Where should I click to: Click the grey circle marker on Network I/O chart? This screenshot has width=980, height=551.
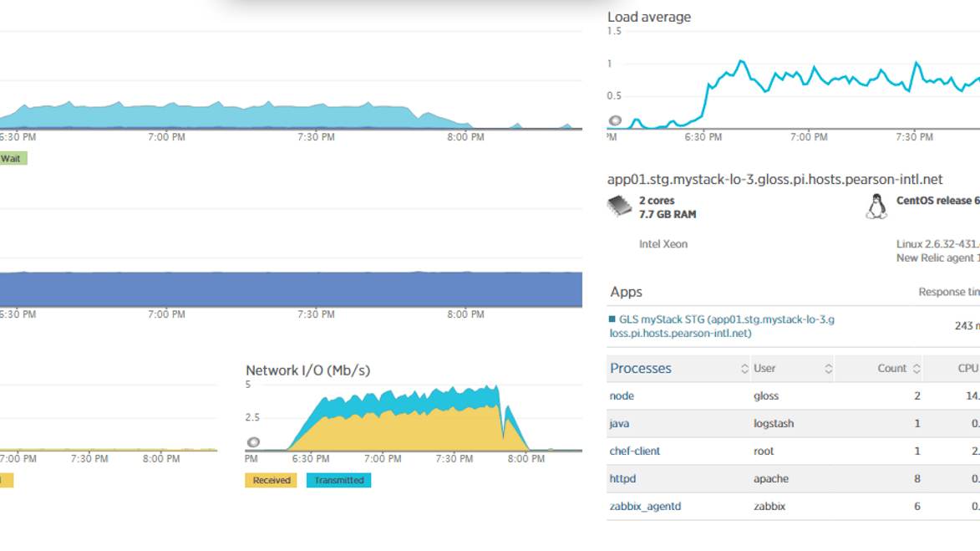253,444
